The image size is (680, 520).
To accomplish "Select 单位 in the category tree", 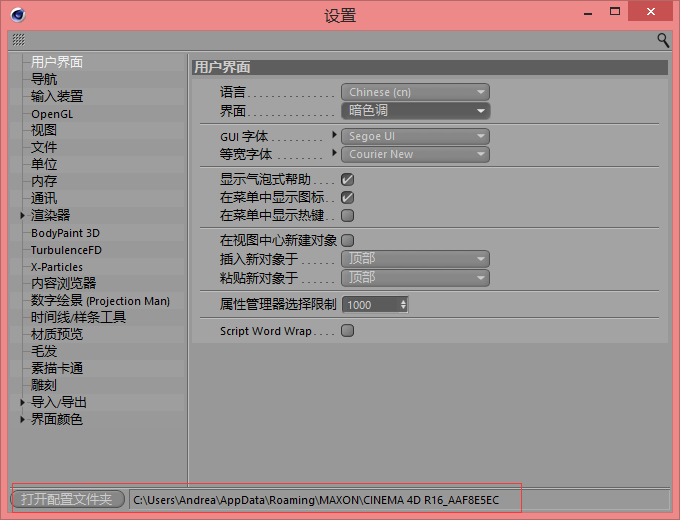I will tap(44, 164).
